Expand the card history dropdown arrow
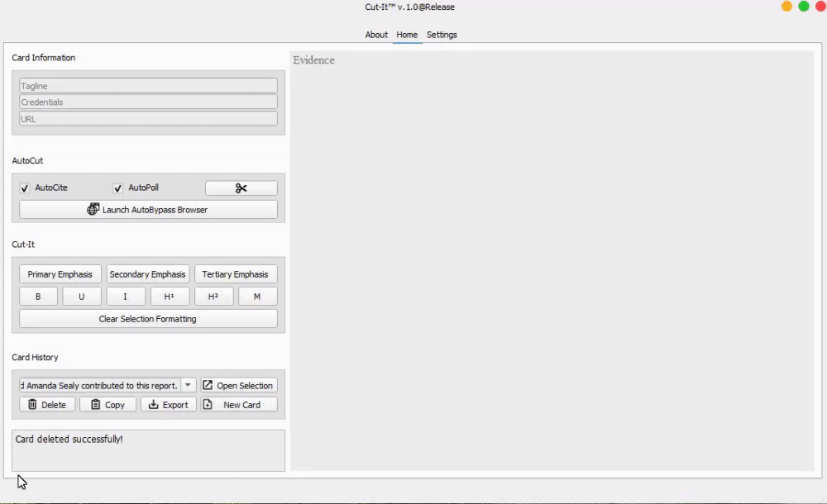 [x=189, y=386]
